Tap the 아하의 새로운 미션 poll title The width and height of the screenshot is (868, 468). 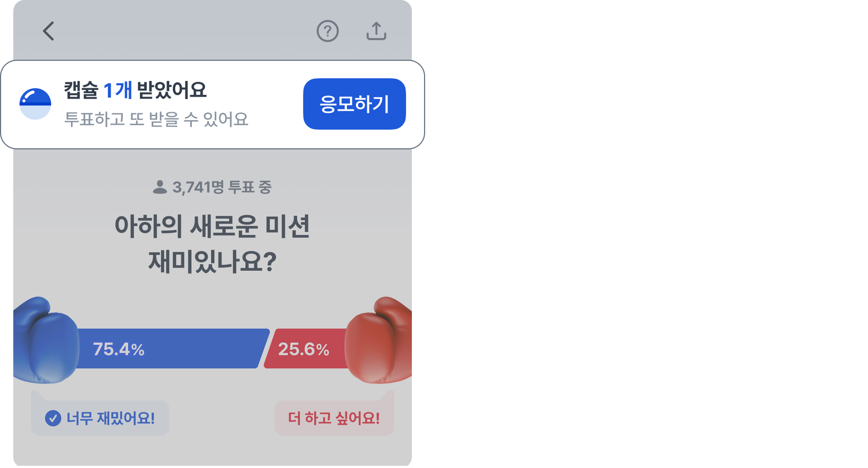(x=212, y=226)
